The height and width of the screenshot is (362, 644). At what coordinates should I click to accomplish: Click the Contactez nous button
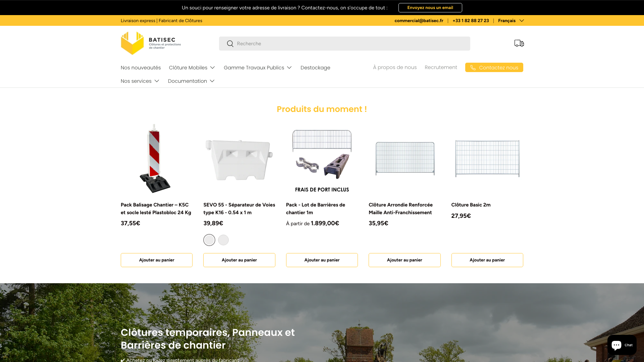pyautogui.click(x=494, y=67)
